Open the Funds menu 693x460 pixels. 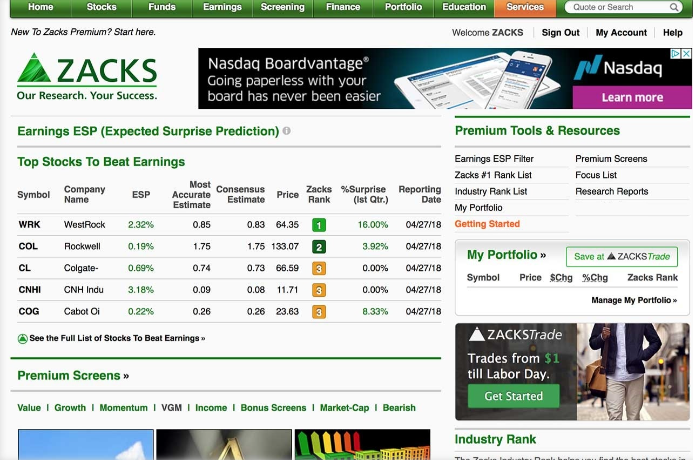coord(162,7)
